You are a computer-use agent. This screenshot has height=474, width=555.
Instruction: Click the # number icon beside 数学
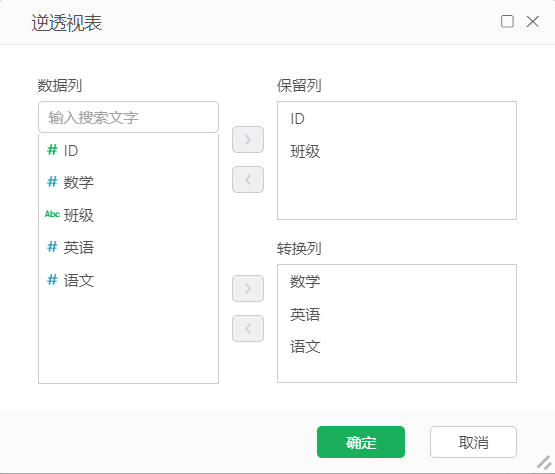coord(52,182)
